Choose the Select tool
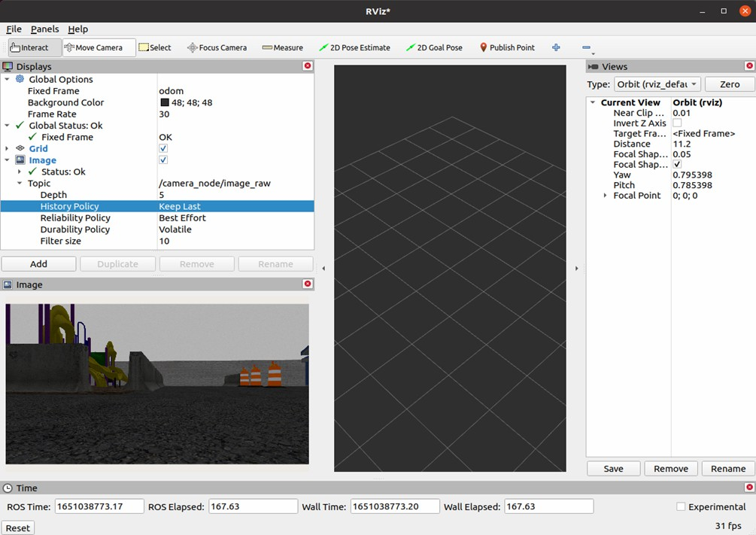756x535 pixels. [x=155, y=47]
